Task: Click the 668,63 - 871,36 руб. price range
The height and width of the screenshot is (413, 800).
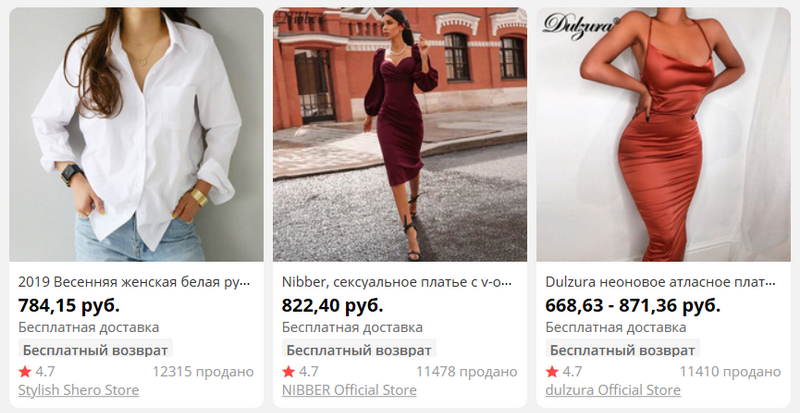Action: tap(633, 306)
